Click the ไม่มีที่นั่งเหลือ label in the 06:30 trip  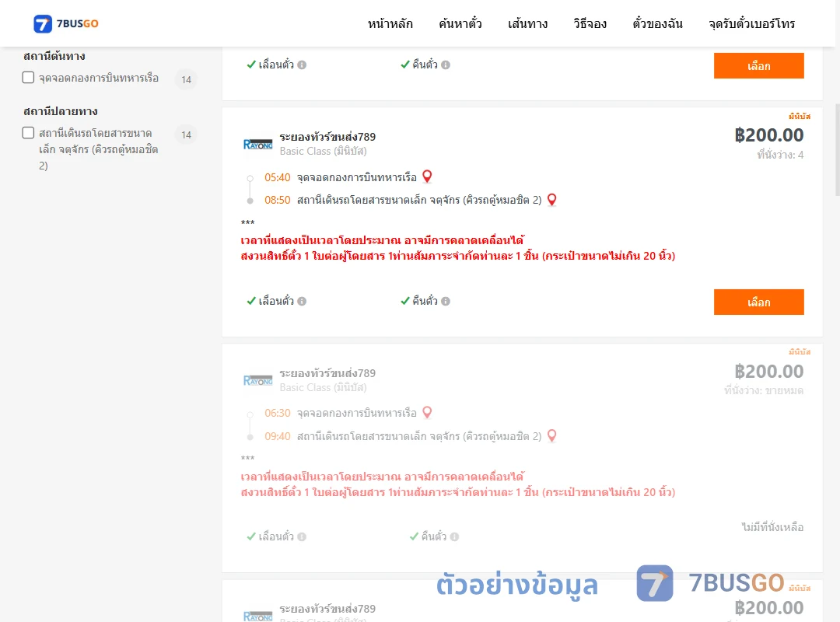coord(772,527)
